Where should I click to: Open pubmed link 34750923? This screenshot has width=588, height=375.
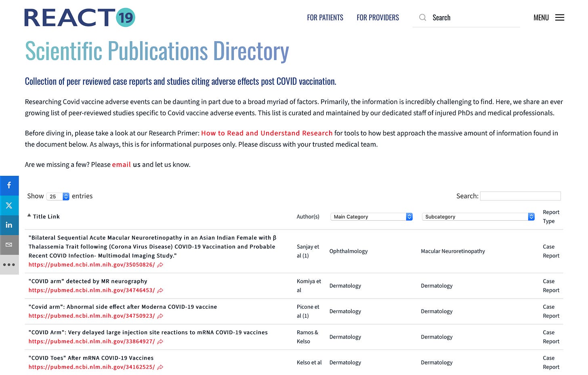[92, 316]
